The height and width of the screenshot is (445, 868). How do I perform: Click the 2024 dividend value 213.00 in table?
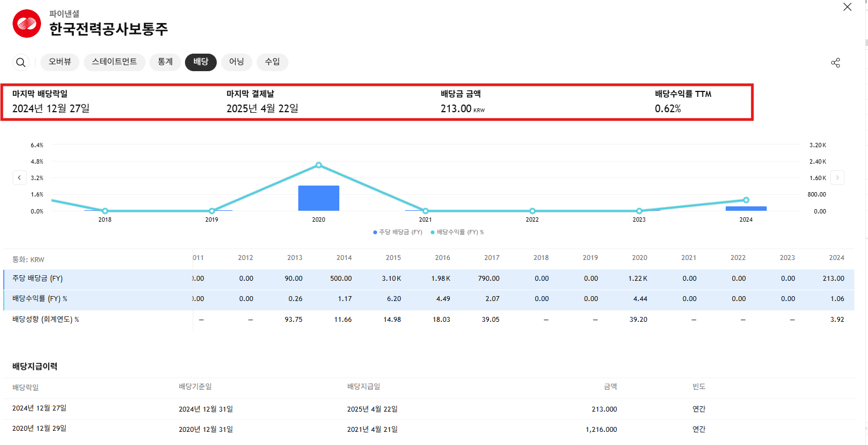[834, 279]
